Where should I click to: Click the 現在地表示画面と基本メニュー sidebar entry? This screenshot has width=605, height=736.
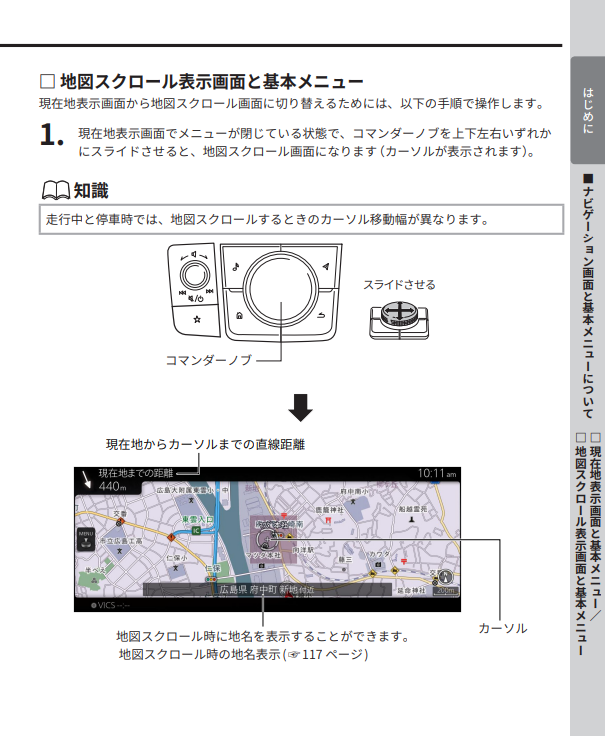tap(595, 527)
